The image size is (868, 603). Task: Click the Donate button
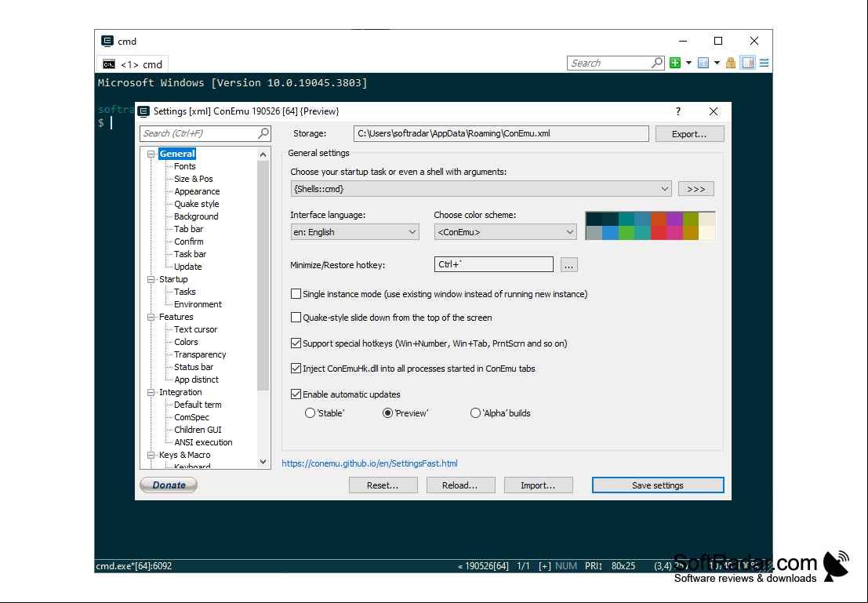click(x=169, y=485)
